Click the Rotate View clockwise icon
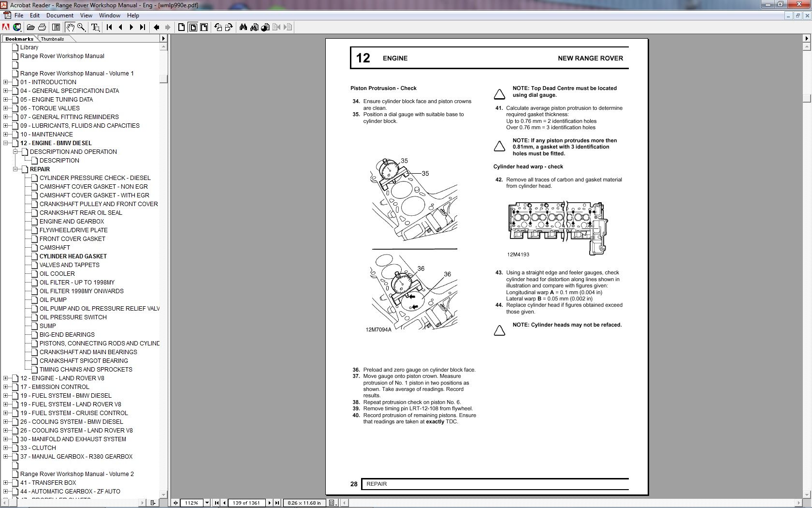Viewport: 812px width, 508px height. coord(229,27)
